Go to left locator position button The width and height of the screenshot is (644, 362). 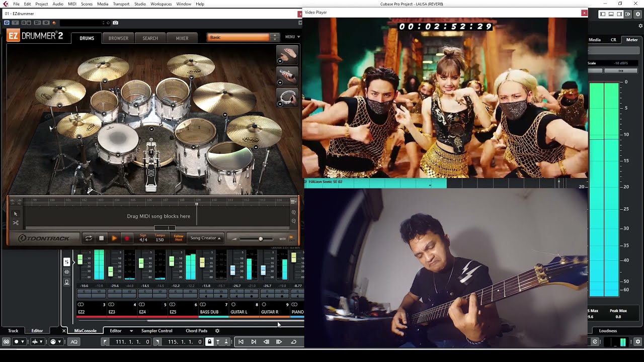105,342
